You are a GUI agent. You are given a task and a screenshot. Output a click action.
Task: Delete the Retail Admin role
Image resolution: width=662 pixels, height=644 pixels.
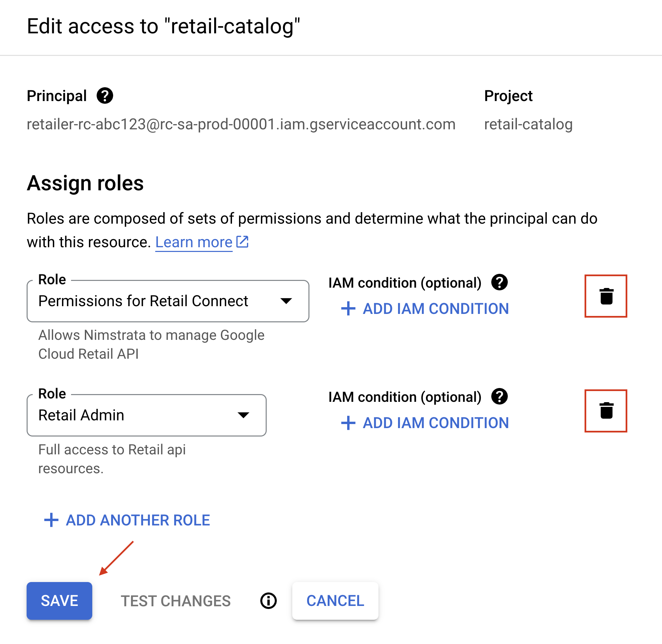pos(605,410)
